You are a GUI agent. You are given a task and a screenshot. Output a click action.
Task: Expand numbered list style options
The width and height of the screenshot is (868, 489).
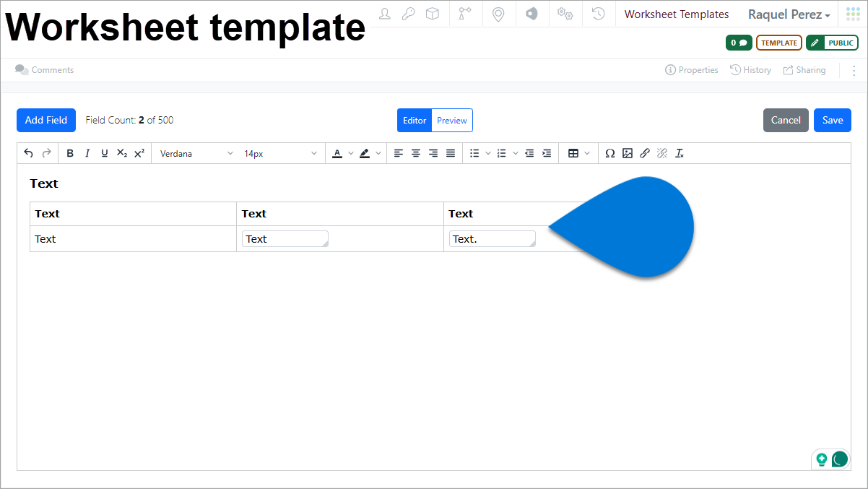point(516,153)
